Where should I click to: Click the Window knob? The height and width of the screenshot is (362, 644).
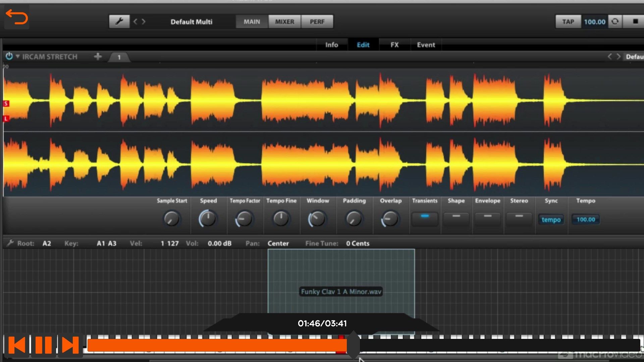[317, 219]
